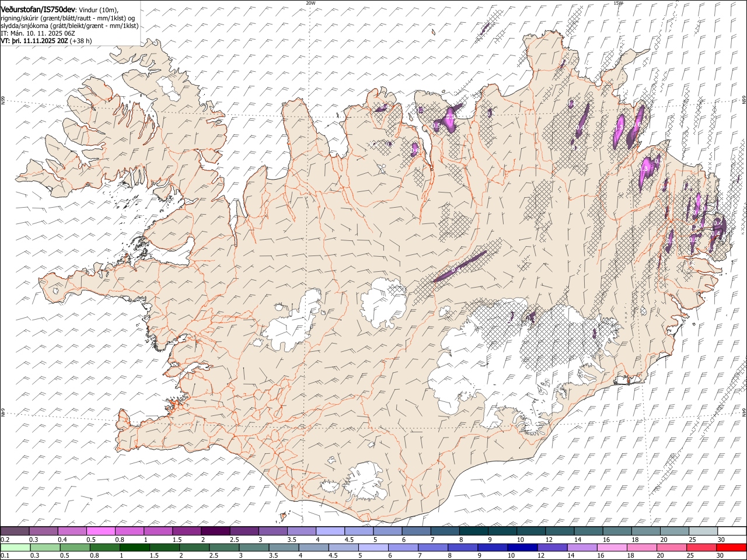Viewport: 747px width, 560px height.
Task: Click the 'Vindur (10m)' caption text
Action: 98,10
